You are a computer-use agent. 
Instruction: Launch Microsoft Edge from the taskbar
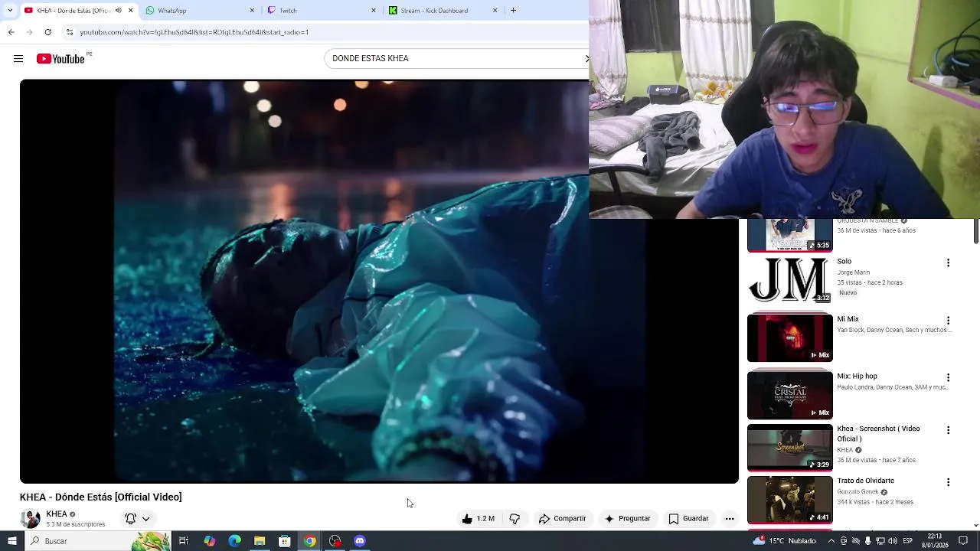click(x=234, y=541)
